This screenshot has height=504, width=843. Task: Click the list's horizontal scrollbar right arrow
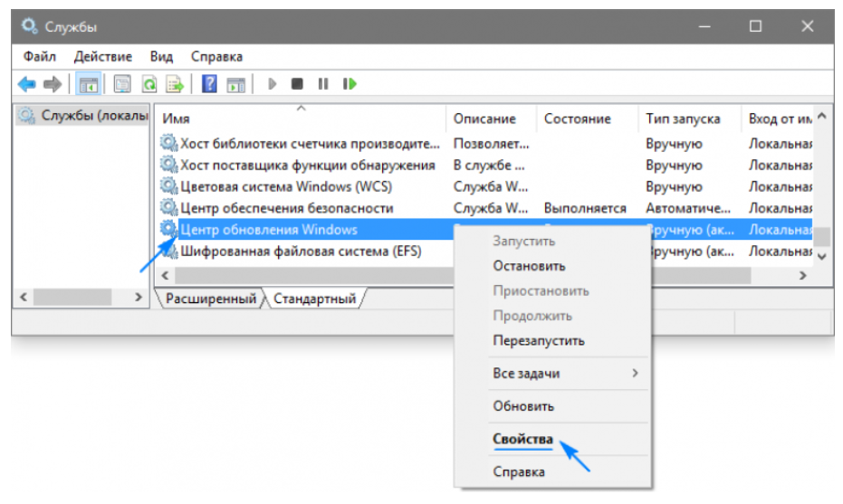pyautogui.click(x=801, y=275)
